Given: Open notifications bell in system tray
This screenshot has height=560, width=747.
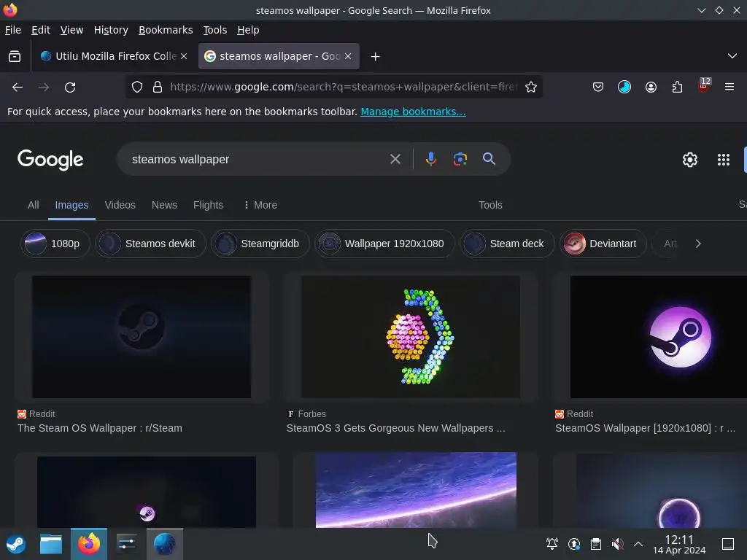Looking at the screenshot, I should tap(552, 544).
